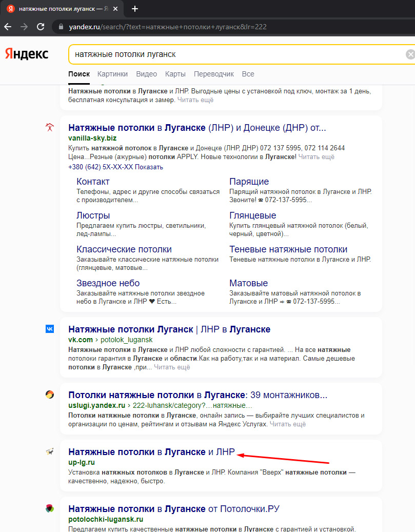The height and width of the screenshot is (532, 415).
Task: Open the Контакт sitelink
Action: [93, 182]
